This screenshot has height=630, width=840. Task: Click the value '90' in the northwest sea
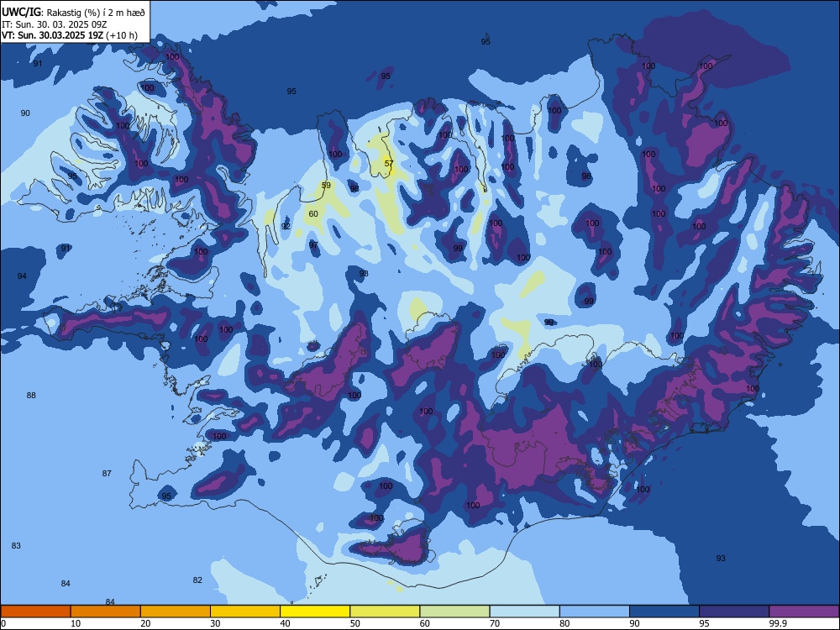tap(25, 113)
